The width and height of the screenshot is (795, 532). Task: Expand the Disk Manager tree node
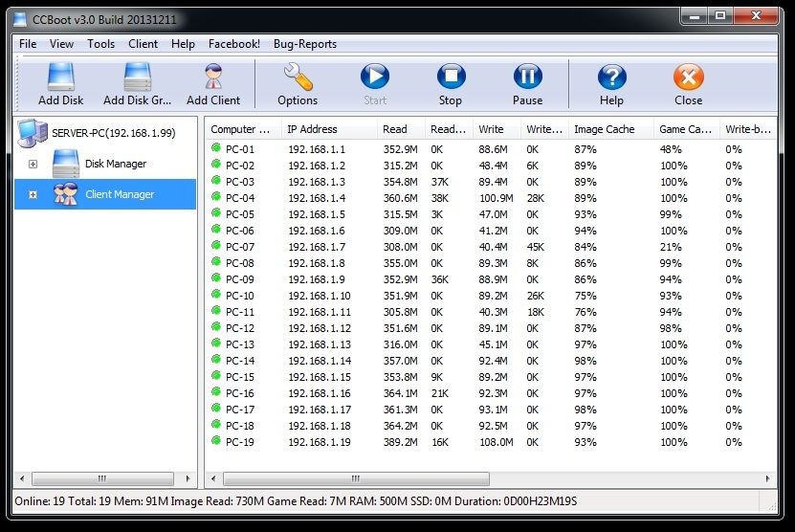[33, 164]
